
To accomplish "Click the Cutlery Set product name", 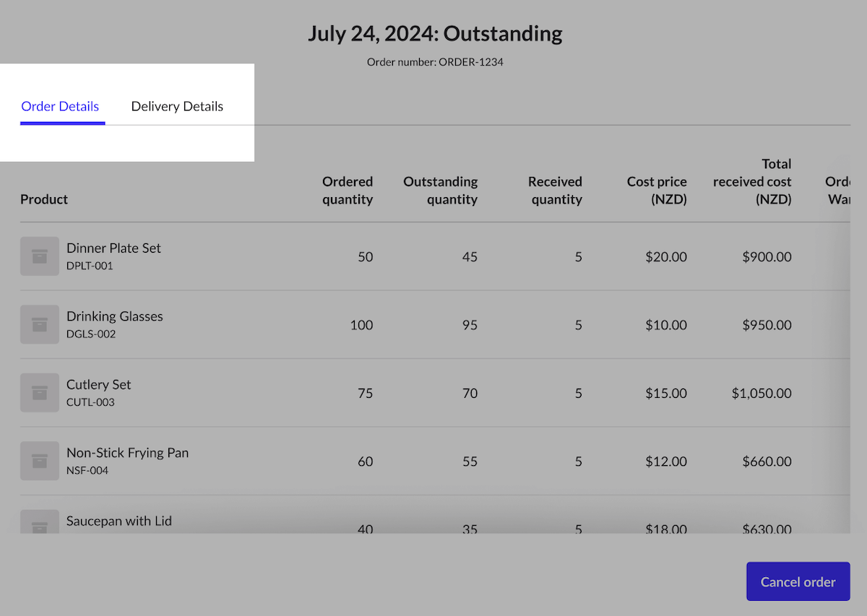I will (x=99, y=384).
